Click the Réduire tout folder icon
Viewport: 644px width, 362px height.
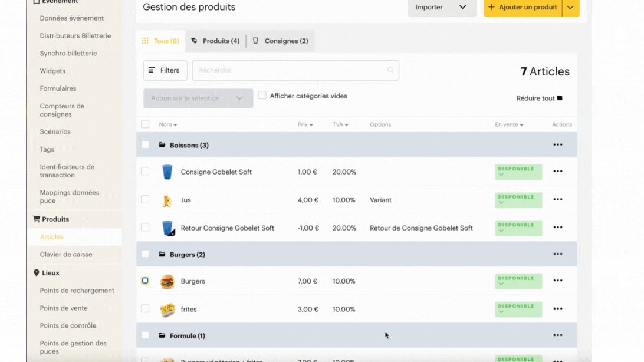[x=560, y=98]
